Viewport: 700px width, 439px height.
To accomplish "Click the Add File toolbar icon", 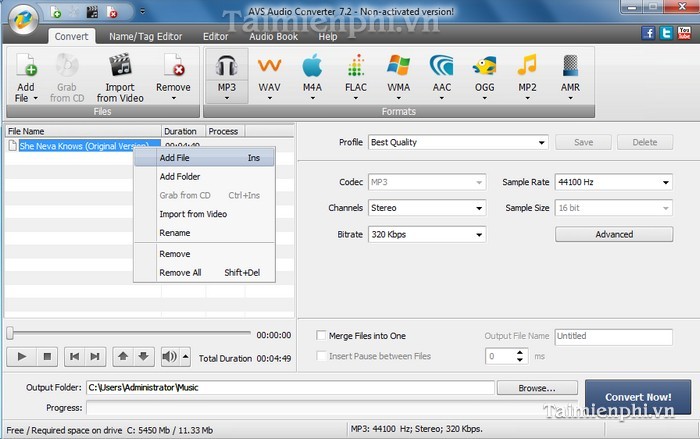I will (26, 65).
